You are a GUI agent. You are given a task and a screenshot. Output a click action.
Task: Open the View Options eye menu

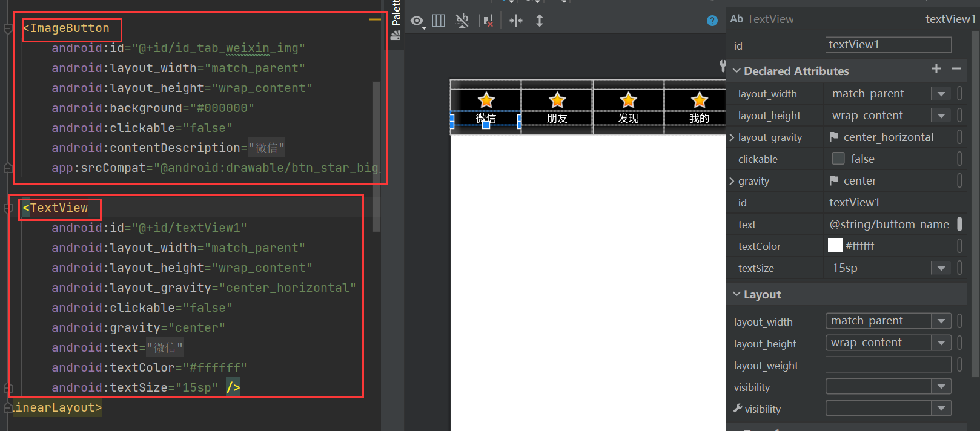(418, 21)
